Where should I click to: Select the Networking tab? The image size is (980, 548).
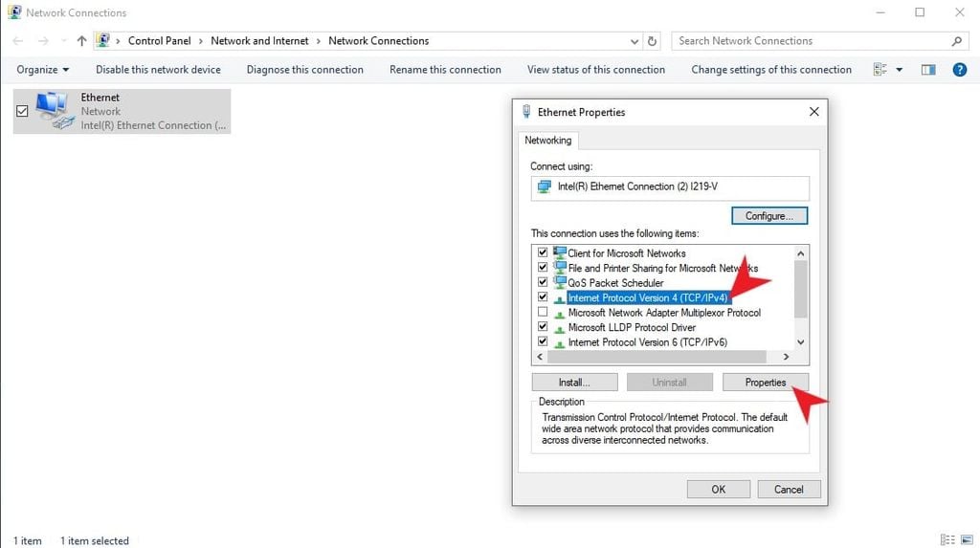(547, 140)
